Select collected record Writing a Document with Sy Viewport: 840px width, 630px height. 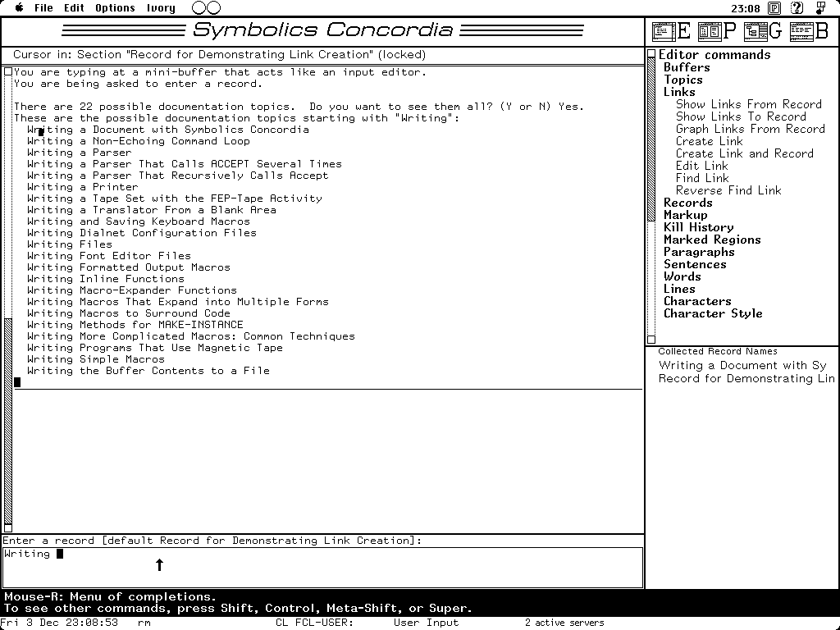click(x=742, y=365)
